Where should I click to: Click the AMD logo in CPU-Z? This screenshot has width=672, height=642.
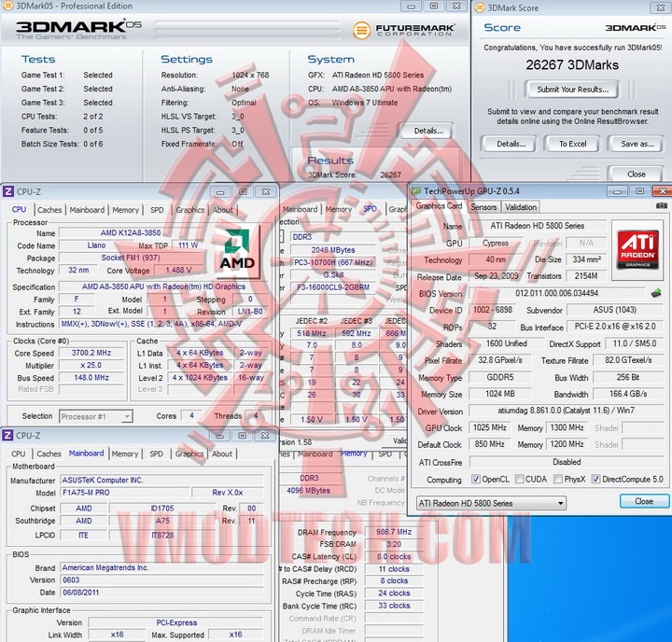pos(237,250)
